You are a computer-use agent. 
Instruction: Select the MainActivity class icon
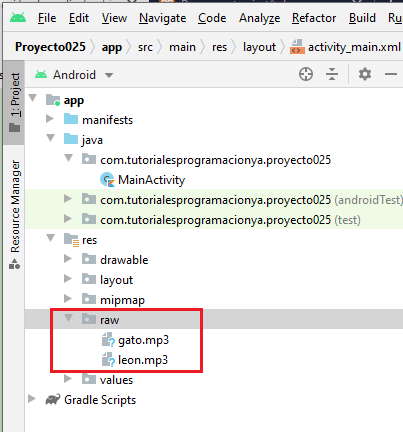click(107, 180)
